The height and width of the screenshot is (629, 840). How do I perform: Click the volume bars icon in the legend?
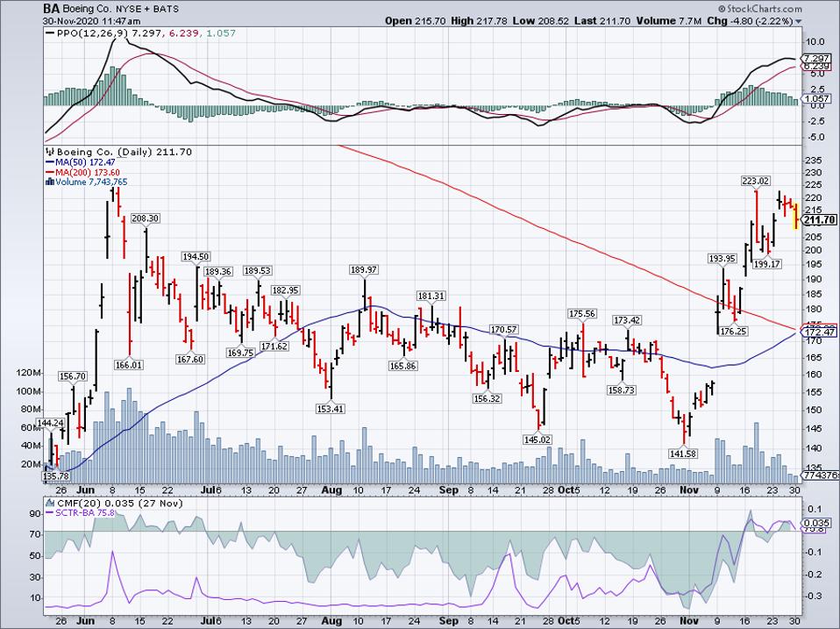pyautogui.click(x=50, y=182)
